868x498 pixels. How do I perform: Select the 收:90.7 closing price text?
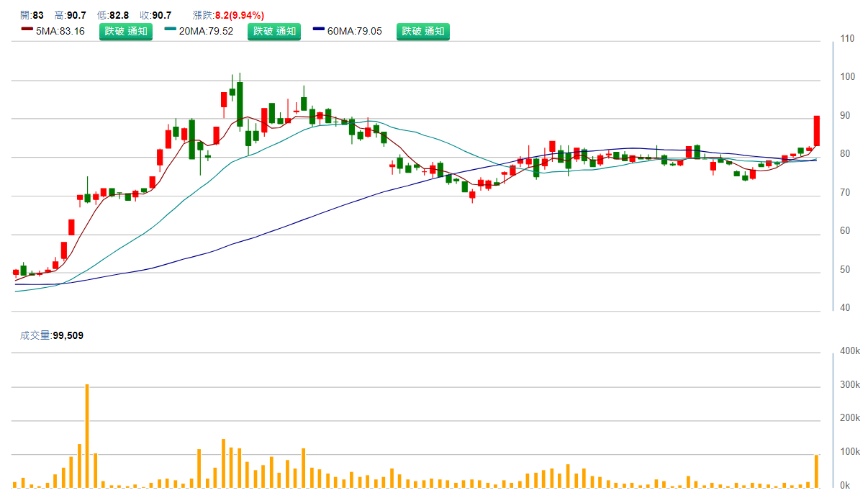coord(155,15)
